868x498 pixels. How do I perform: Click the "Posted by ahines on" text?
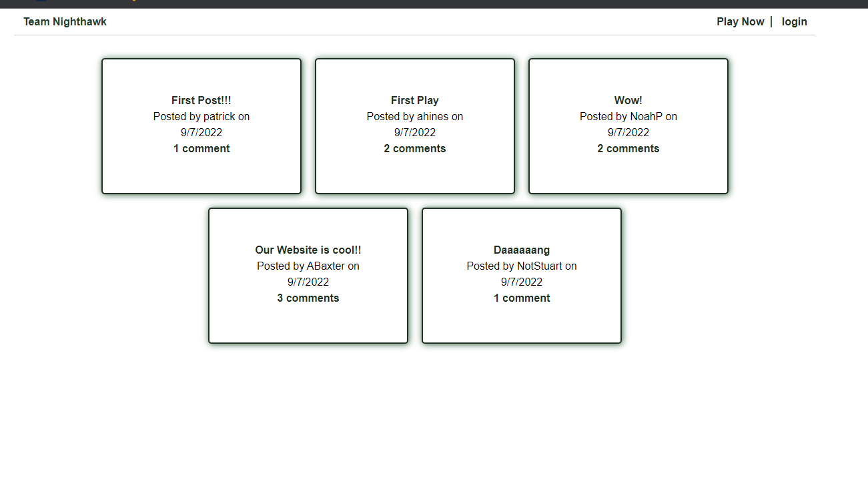pos(414,116)
